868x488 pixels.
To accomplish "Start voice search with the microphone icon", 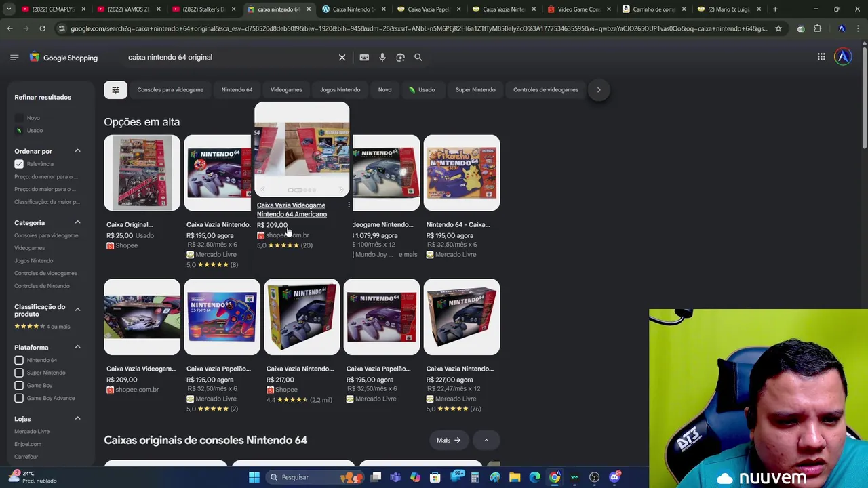I will pos(382,58).
